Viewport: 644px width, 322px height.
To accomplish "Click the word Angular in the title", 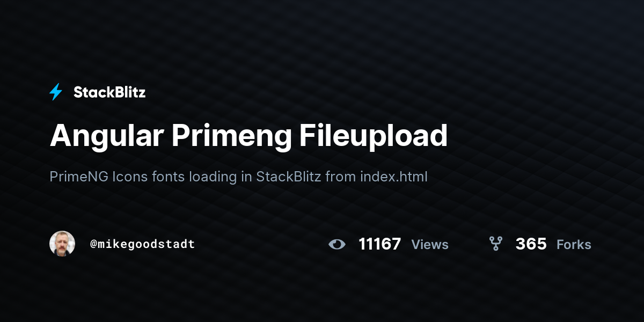I will coord(107,136).
